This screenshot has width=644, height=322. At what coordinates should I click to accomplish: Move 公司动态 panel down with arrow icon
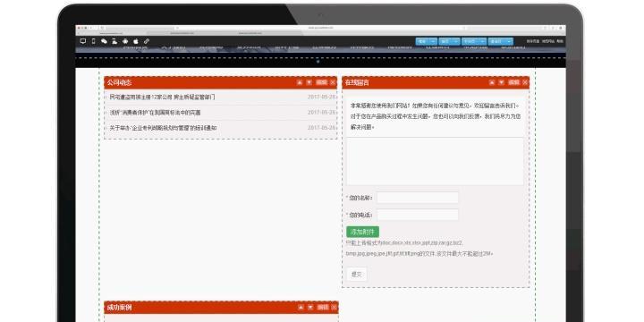[x=309, y=82]
